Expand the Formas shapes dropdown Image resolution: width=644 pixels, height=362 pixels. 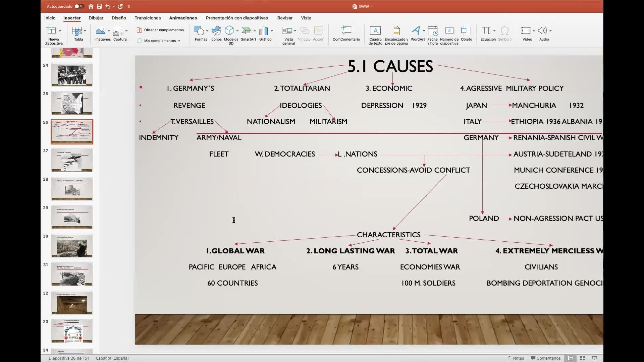(207, 31)
